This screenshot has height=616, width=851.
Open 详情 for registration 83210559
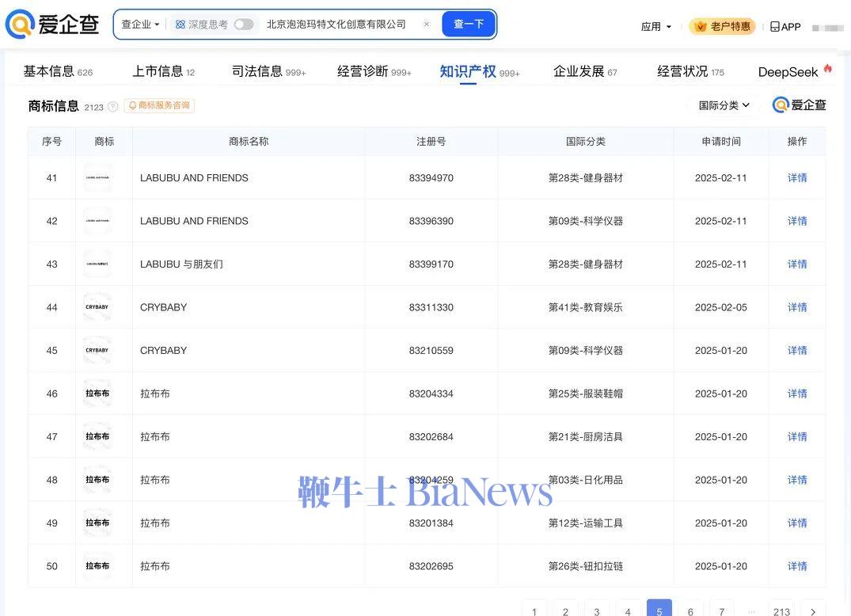(796, 350)
